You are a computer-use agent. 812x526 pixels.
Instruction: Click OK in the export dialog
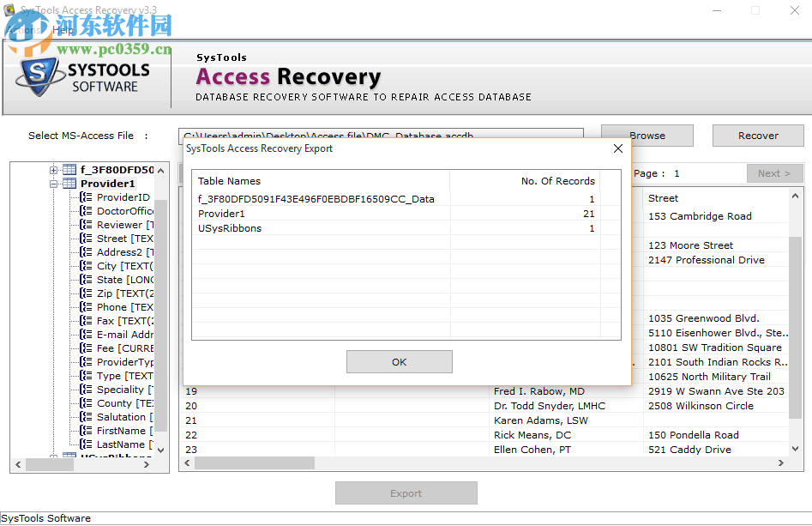pos(399,361)
